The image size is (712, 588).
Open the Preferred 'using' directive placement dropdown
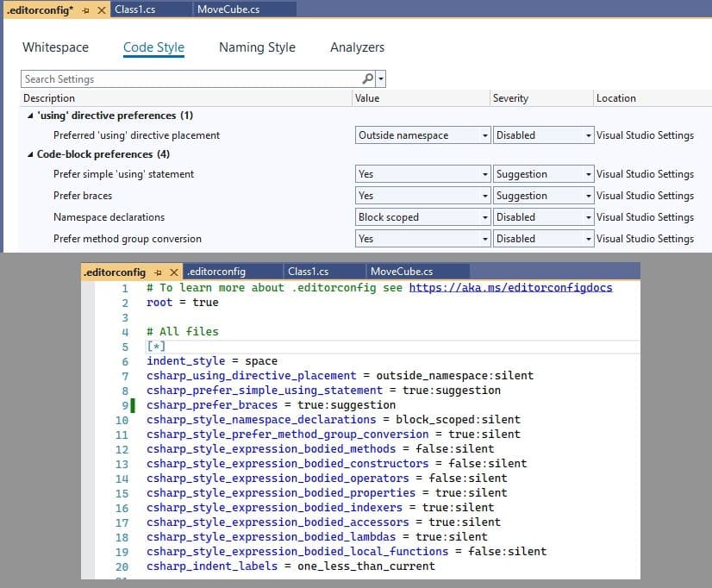pos(483,135)
